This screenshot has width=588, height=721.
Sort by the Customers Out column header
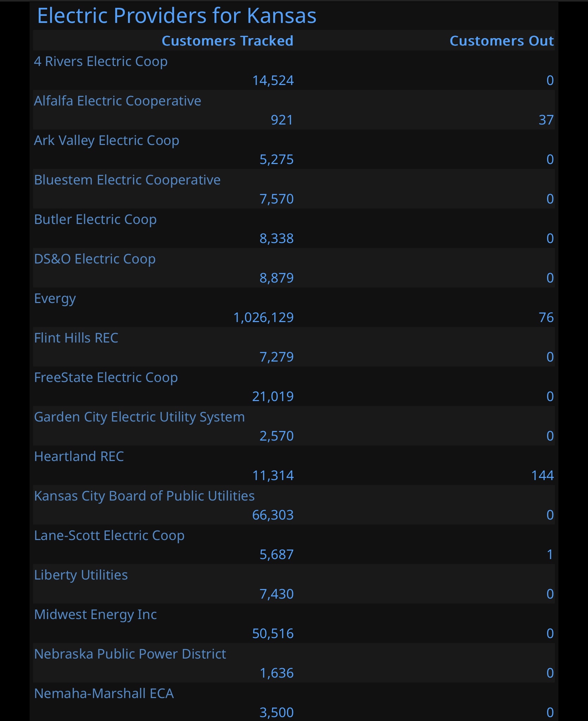point(502,41)
